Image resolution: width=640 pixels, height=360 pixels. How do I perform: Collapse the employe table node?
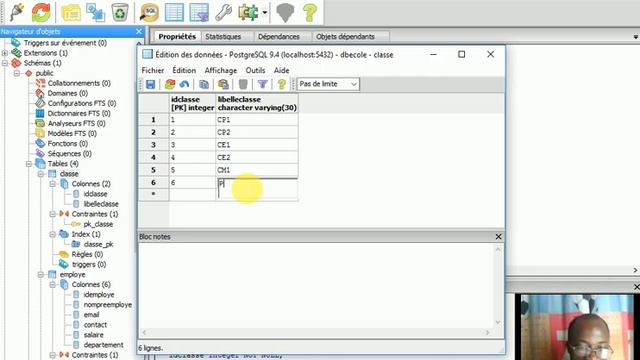(41, 275)
